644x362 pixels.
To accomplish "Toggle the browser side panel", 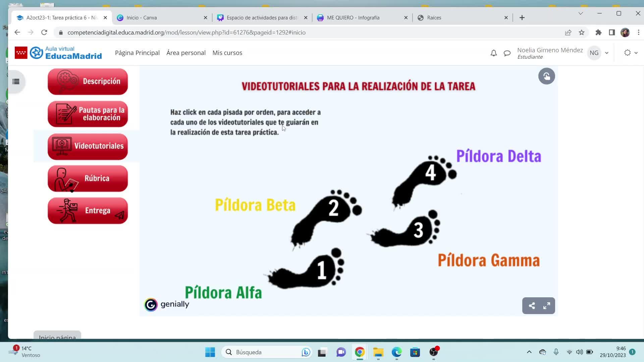I will coord(612,33).
